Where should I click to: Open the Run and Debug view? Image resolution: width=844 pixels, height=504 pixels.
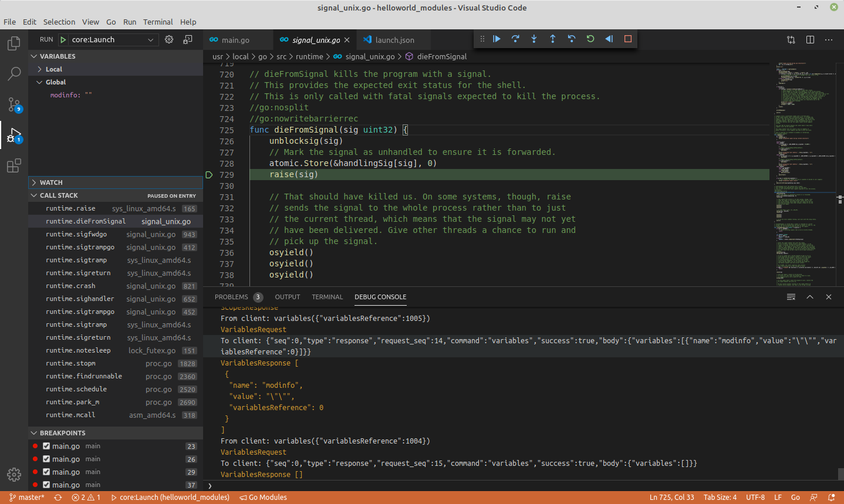14,136
